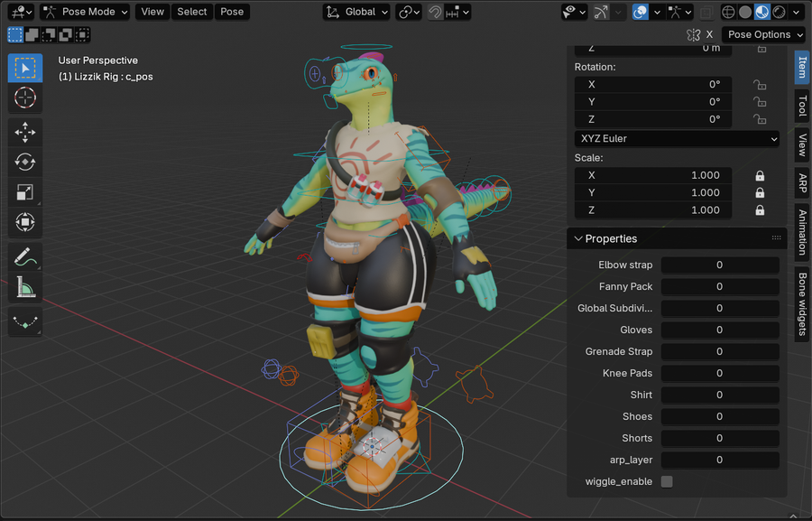Pick the Scale tool

[25, 191]
